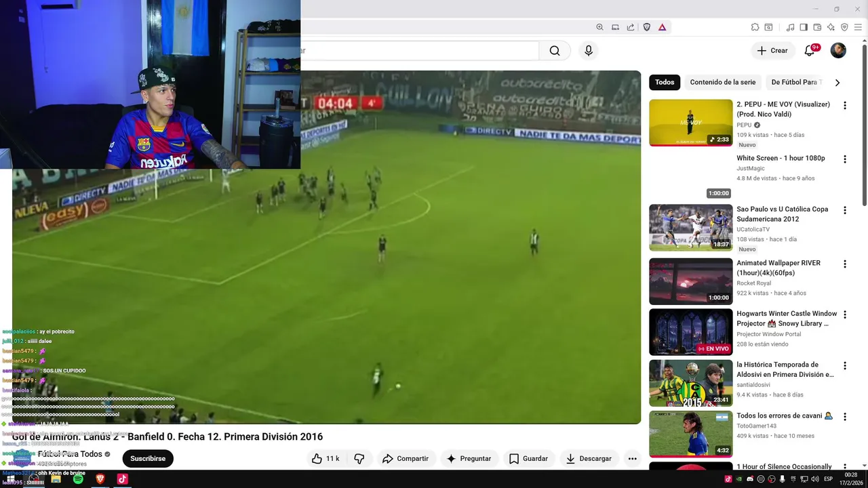Open Spotify from the taskbar
868x488 pixels.
click(78, 479)
